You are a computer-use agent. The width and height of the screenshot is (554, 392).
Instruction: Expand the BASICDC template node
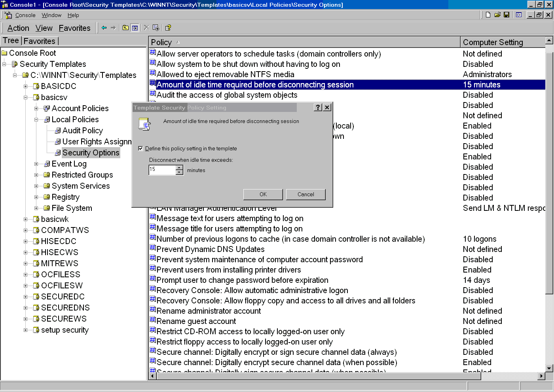point(26,86)
